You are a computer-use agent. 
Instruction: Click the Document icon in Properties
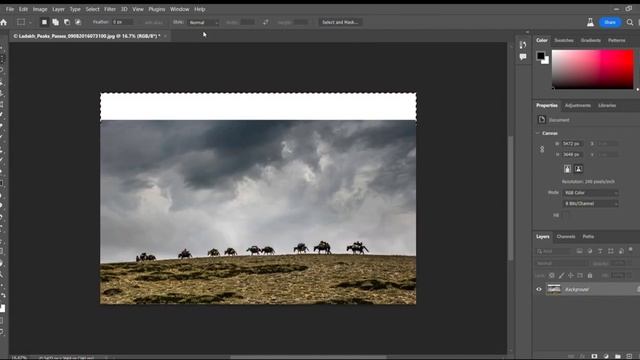click(x=542, y=120)
